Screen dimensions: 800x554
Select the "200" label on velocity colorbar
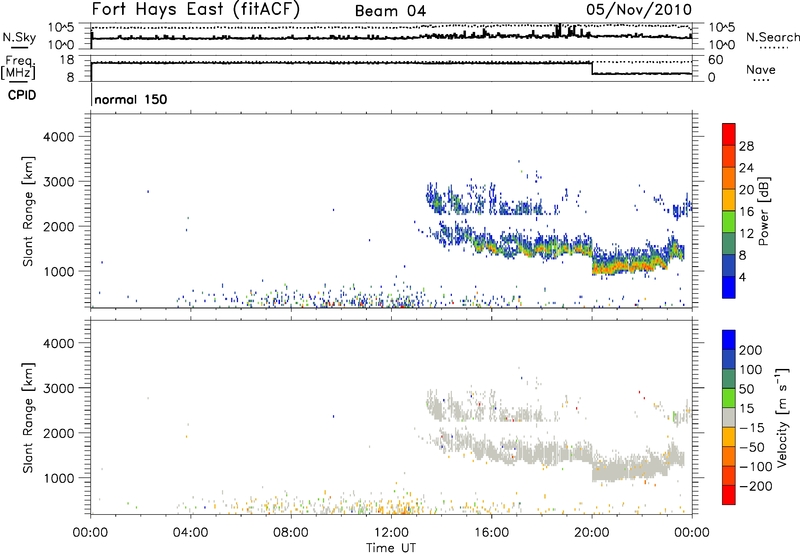click(751, 350)
